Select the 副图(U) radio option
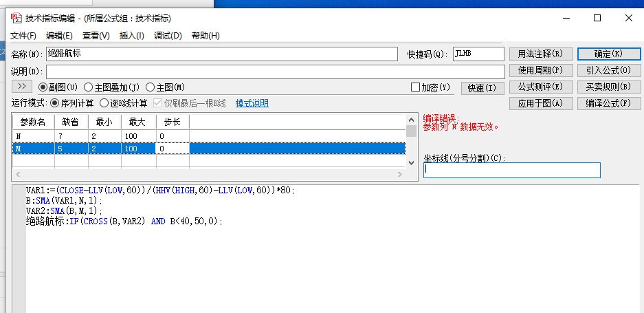The image size is (644, 313). pos(58,87)
